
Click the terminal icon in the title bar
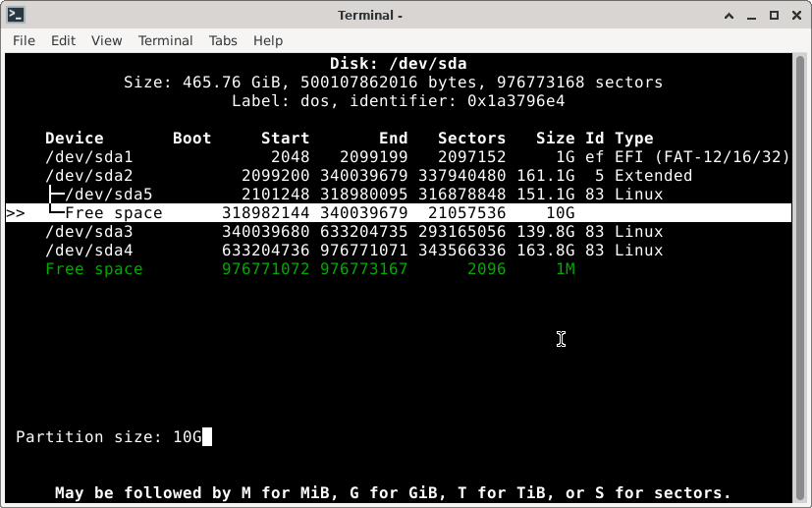[x=15, y=15]
